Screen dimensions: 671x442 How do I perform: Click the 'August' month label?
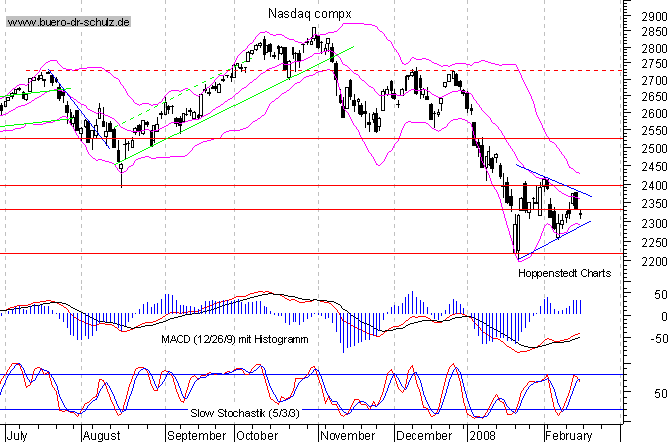(x=101, y=436)
